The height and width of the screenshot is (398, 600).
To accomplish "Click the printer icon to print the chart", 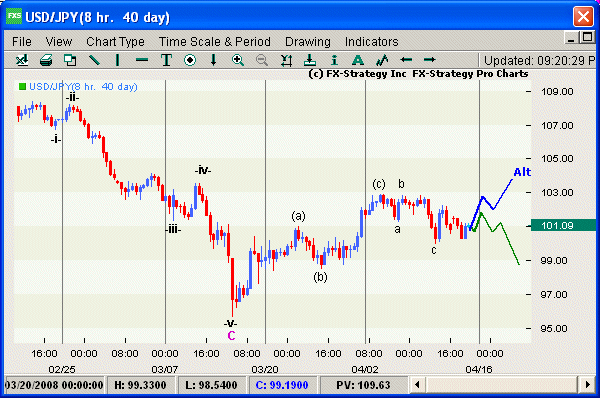I will (x=46, y=60).
